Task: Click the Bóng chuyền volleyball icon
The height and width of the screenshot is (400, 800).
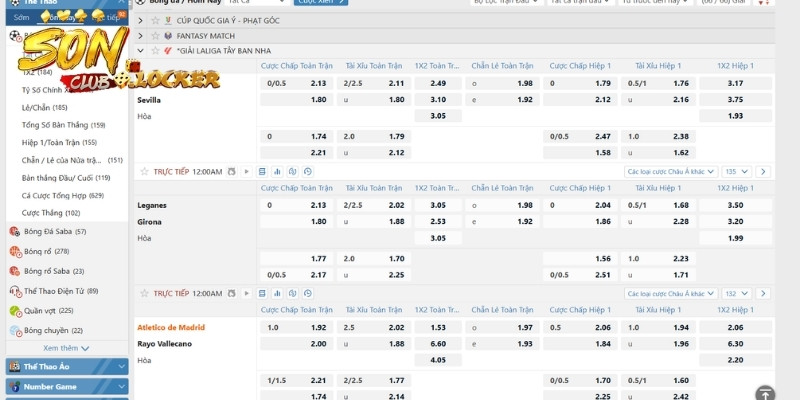Action: 15,331
